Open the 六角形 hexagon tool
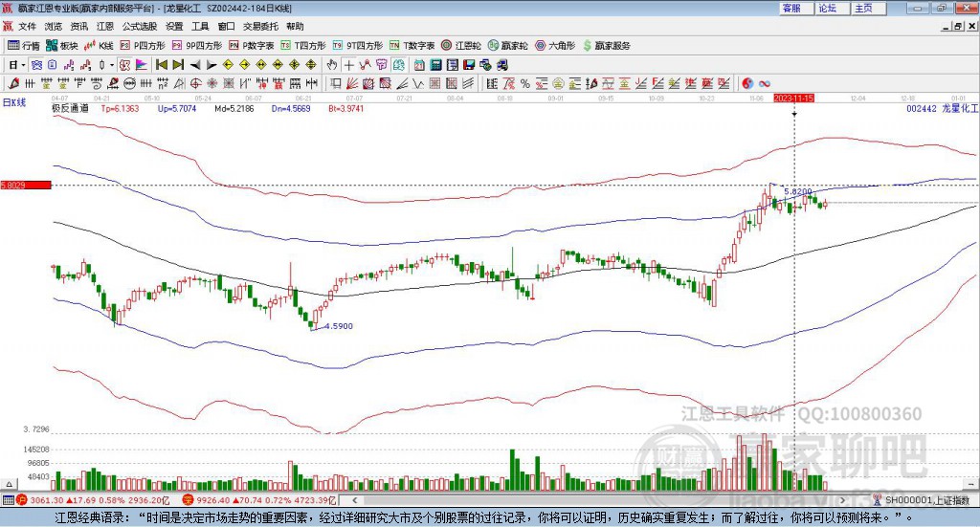The height and width of the screenshot is (527, 980). pos(555,46)
